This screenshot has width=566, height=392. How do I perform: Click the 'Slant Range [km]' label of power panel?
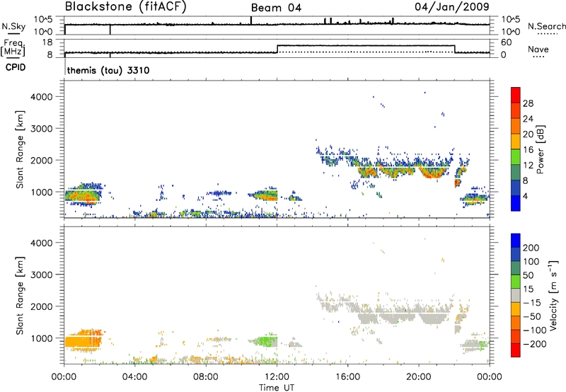point(20,149)
